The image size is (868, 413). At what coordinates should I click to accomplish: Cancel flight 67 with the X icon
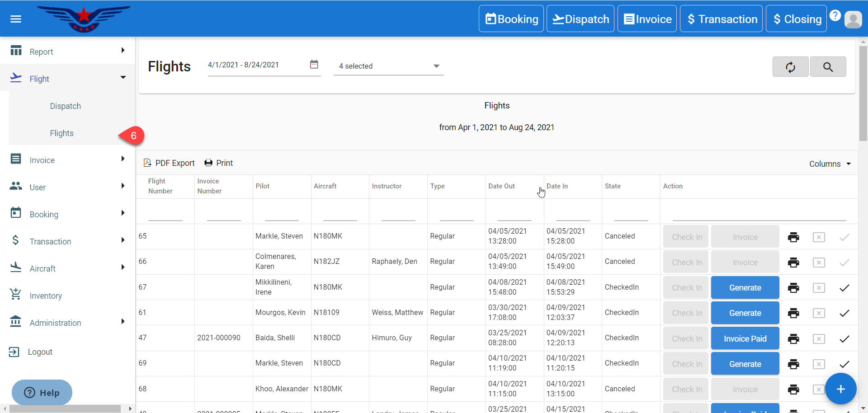point(819,288)
